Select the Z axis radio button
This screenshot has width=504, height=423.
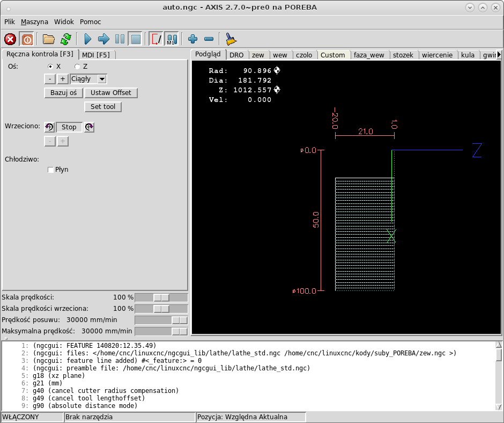[77, 66]
